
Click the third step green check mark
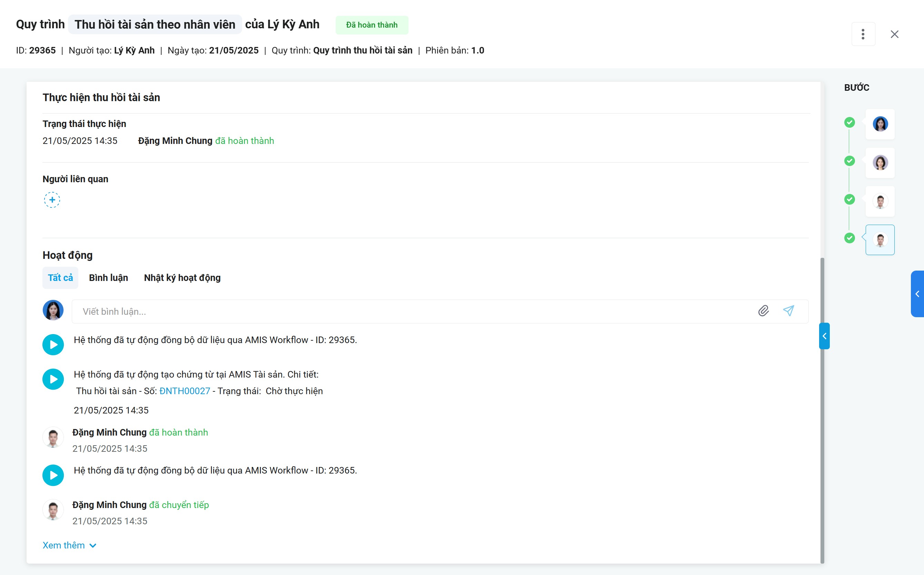[x=849, y=199]
